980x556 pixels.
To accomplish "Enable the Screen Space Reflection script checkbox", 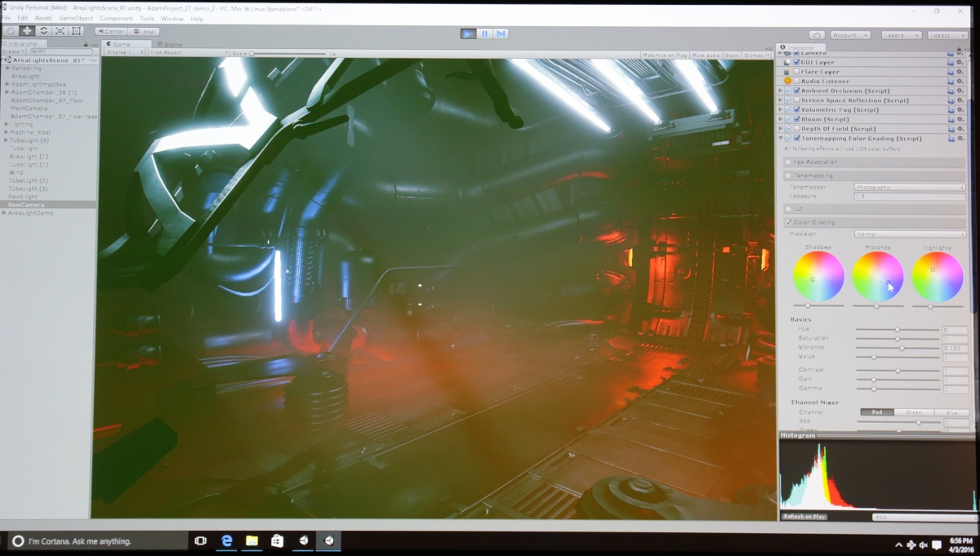I will point(797,100).
